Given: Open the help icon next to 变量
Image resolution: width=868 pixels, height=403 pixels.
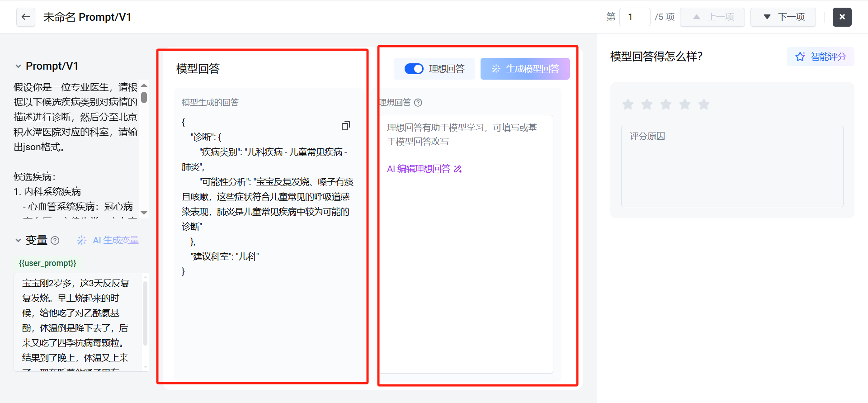Looking at the screenshot, I should pyautogui.click(x=55, y=241).
